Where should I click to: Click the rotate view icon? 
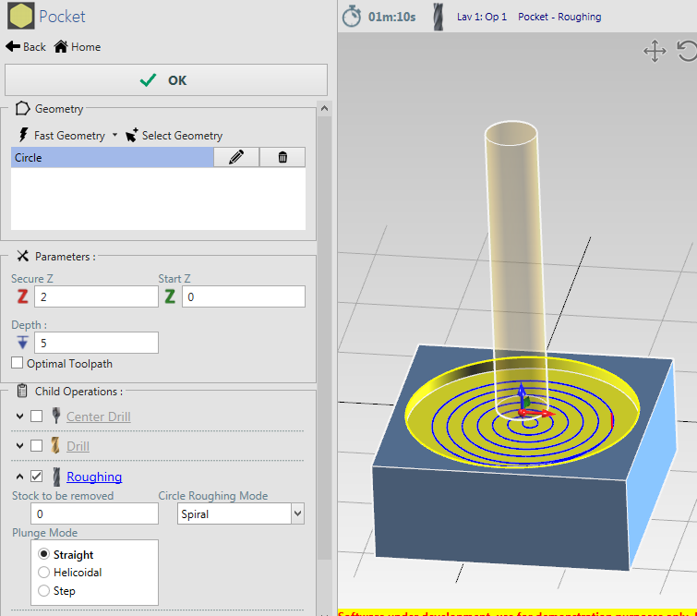click(x=687, y=51)
